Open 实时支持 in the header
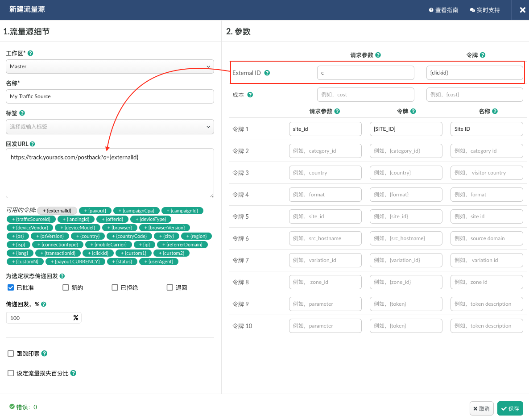The image size is (529, 420). [x=485, y=10]
